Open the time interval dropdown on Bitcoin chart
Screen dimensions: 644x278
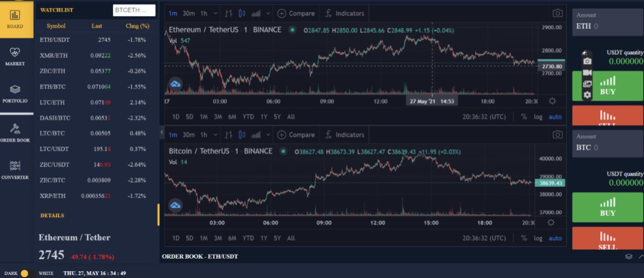pyautogui.click(x=215, y=135)
